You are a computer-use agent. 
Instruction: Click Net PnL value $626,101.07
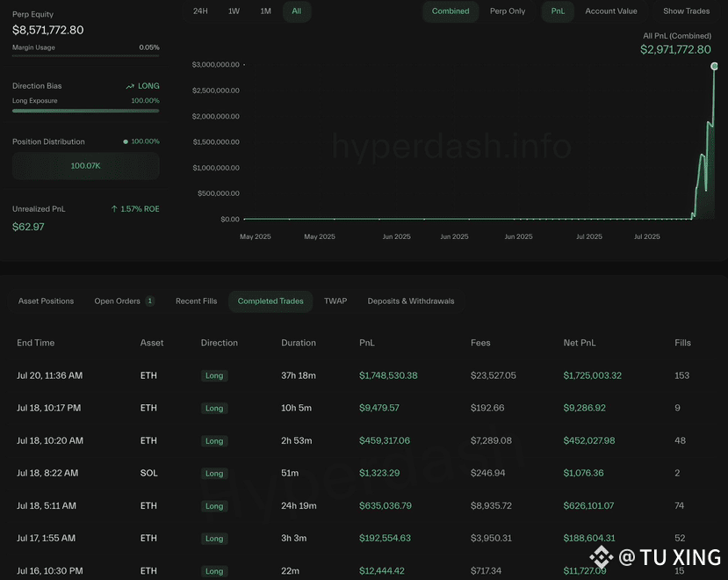pyautogui.click(x=588, y=505)
